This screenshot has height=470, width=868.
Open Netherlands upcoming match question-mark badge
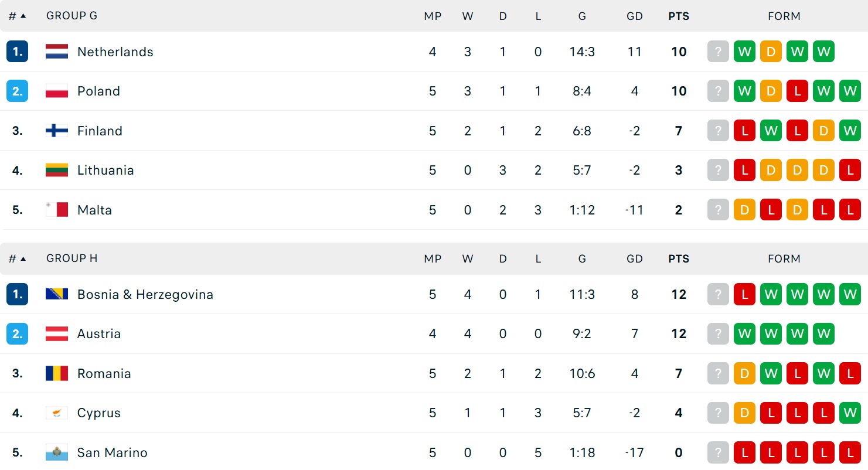point(718,52)
